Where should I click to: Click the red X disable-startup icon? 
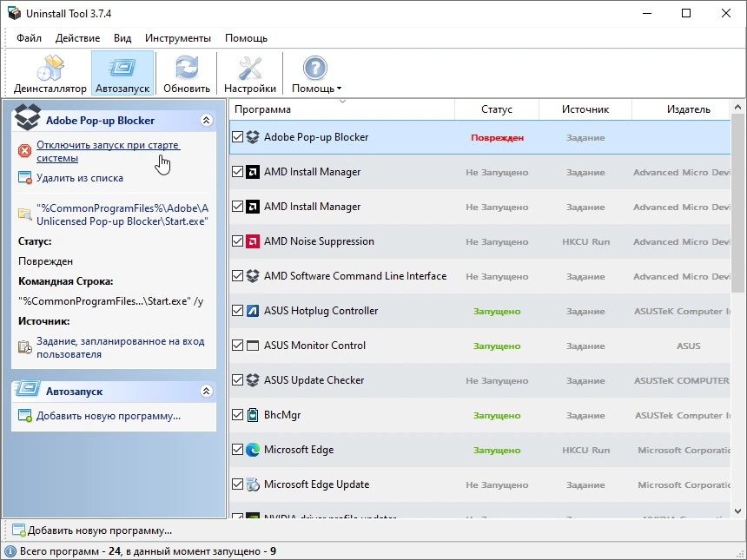[x=25, y=151]
